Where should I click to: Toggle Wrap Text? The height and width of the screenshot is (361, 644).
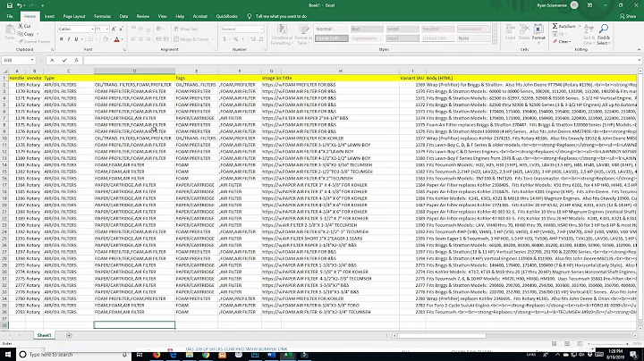(186, 29)
